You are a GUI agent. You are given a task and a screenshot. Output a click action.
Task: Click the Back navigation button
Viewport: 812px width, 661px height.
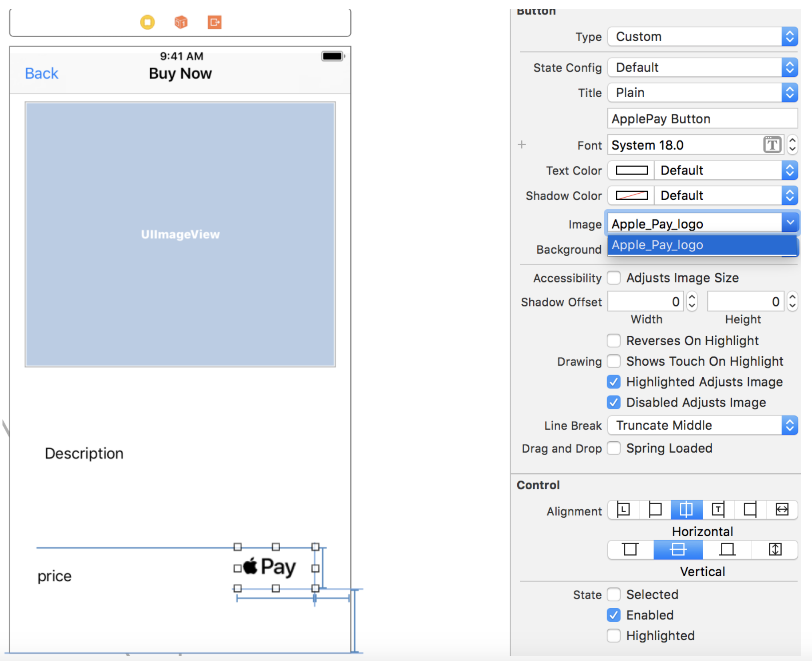click(x=42, y=74)
